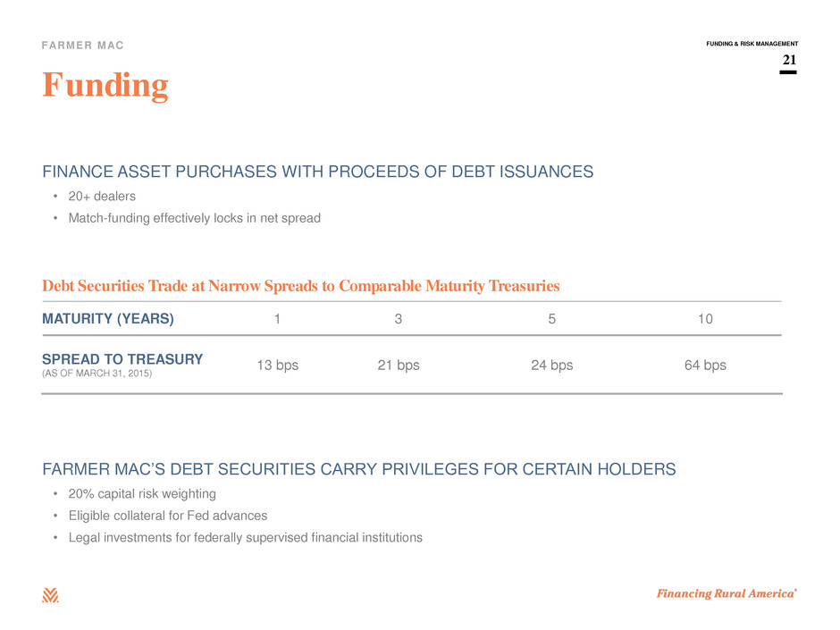Click the Spread to Treasury row header

click(122, 359)
